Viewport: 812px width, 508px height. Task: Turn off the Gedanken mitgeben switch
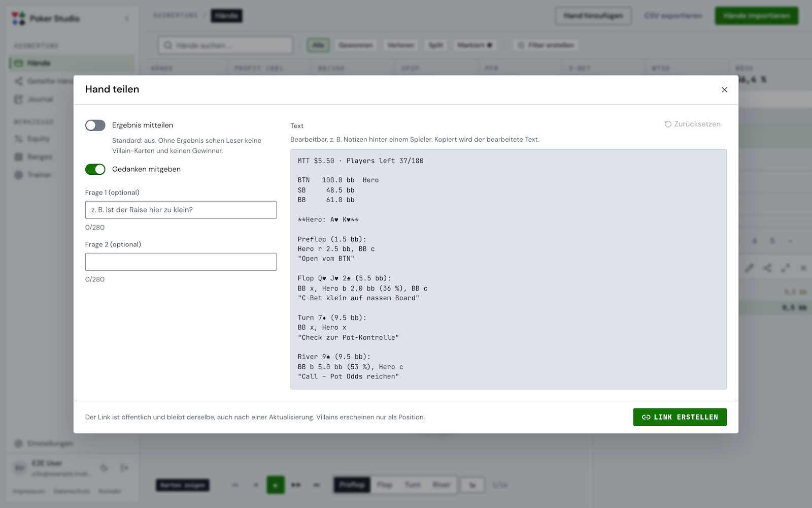95,169
